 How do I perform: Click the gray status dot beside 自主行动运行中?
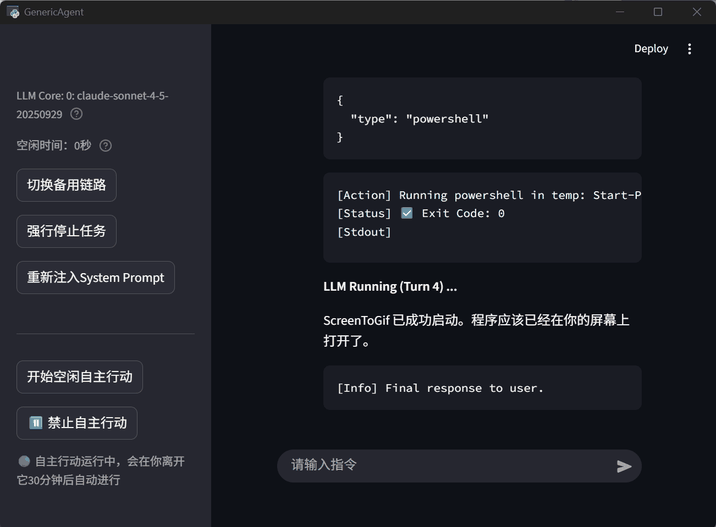click(24, 461)
